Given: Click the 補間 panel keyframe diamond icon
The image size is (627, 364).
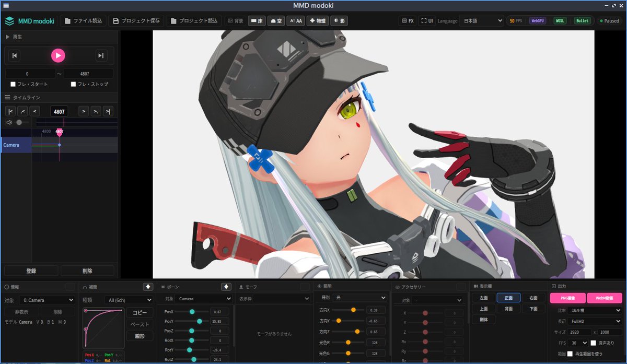Looking at the screenshot, I should (148, 287).
